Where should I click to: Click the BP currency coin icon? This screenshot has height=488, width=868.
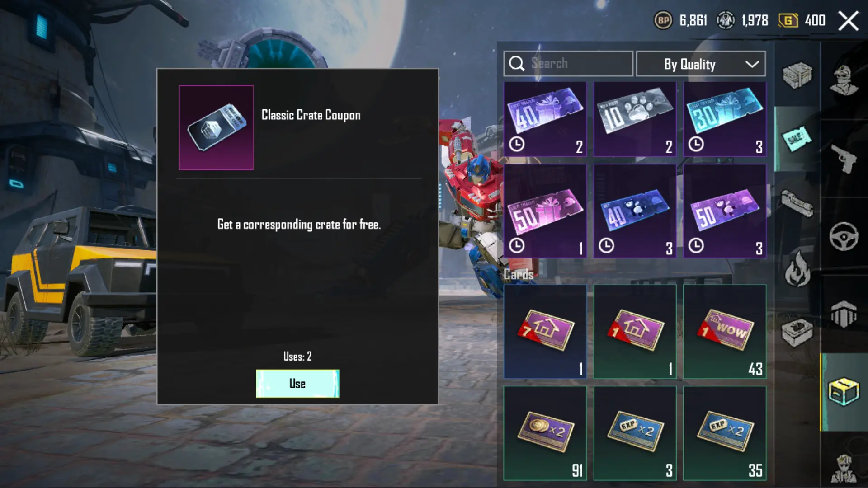(663, 20)
